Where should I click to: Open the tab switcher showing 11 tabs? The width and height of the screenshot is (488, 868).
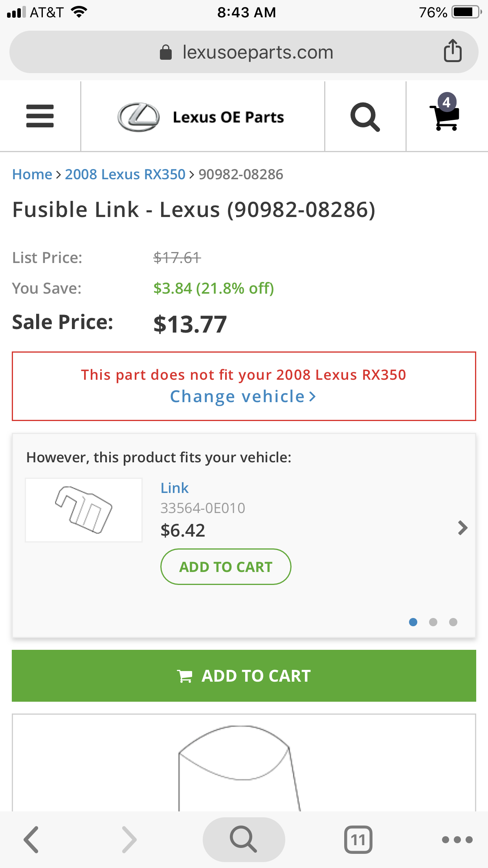coord(358,839)
